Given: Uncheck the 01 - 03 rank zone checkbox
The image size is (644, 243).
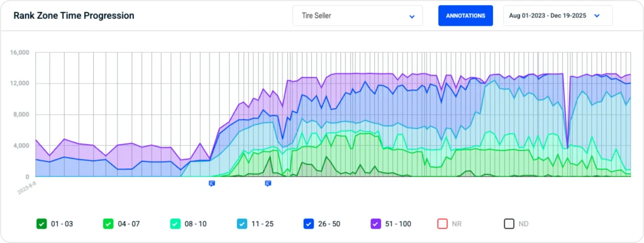Looking at the screenshot, I should coord(42,224).
